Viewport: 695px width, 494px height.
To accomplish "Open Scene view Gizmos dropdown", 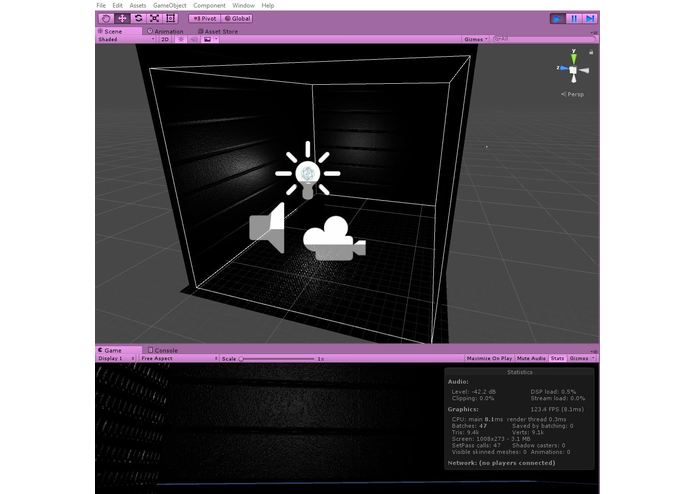I will (x=476, y=39).
